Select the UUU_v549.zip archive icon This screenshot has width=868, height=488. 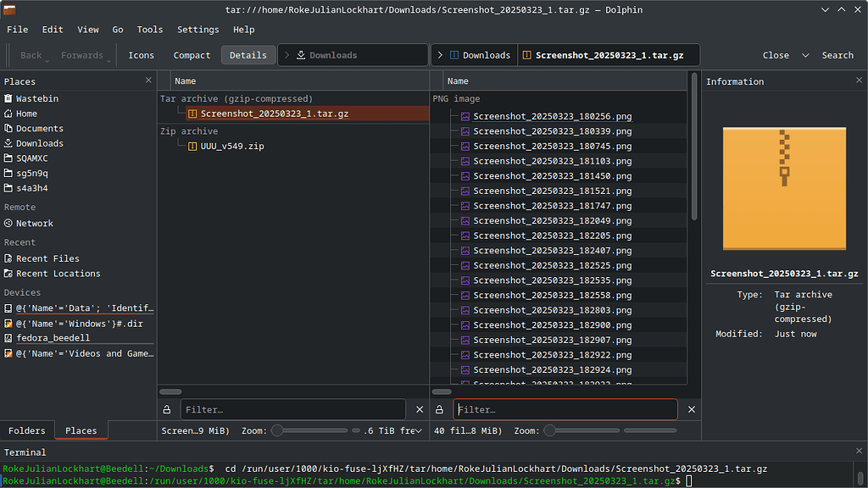(x=192, y=145)
